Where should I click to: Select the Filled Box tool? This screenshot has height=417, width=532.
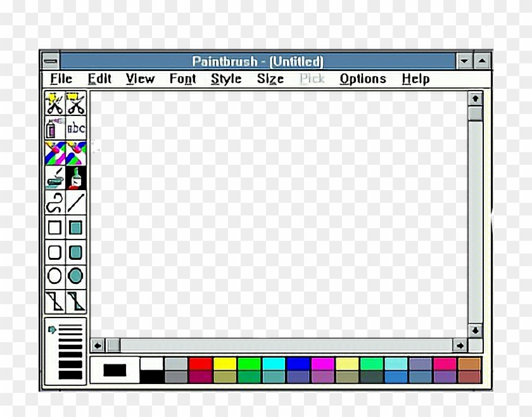coord(75,228)
